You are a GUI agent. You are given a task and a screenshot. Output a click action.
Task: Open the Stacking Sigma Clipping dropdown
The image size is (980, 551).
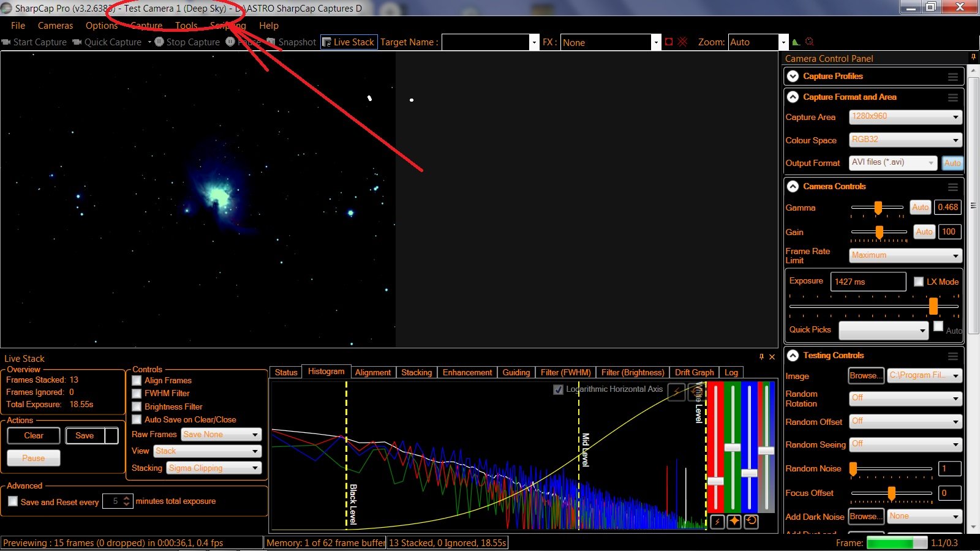(x=214, y=468)
